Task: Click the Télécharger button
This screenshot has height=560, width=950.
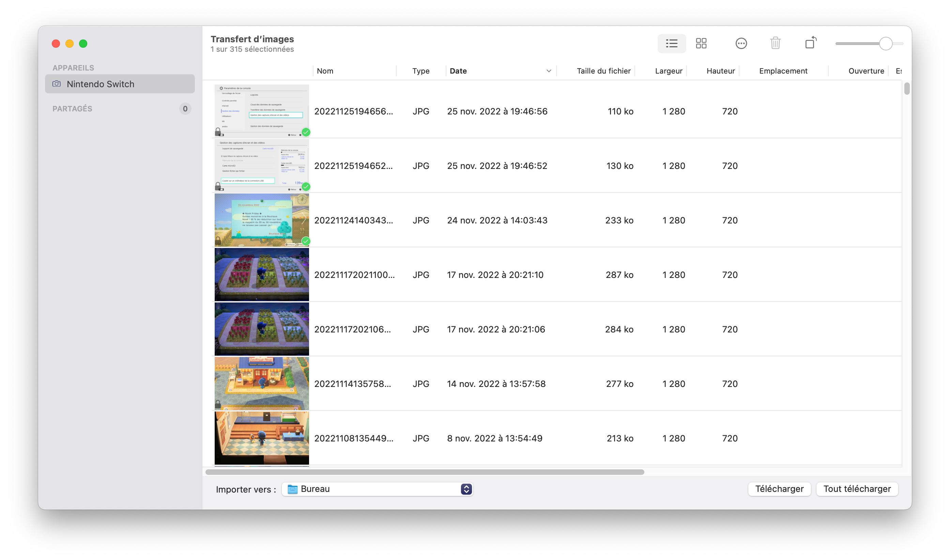Action: coord(779,489)
